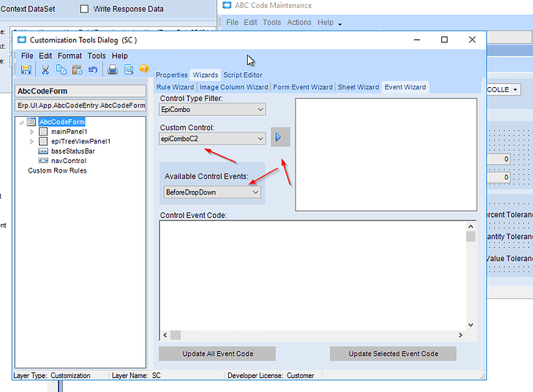Click the Paste clipboard icon

pos(77,70)
